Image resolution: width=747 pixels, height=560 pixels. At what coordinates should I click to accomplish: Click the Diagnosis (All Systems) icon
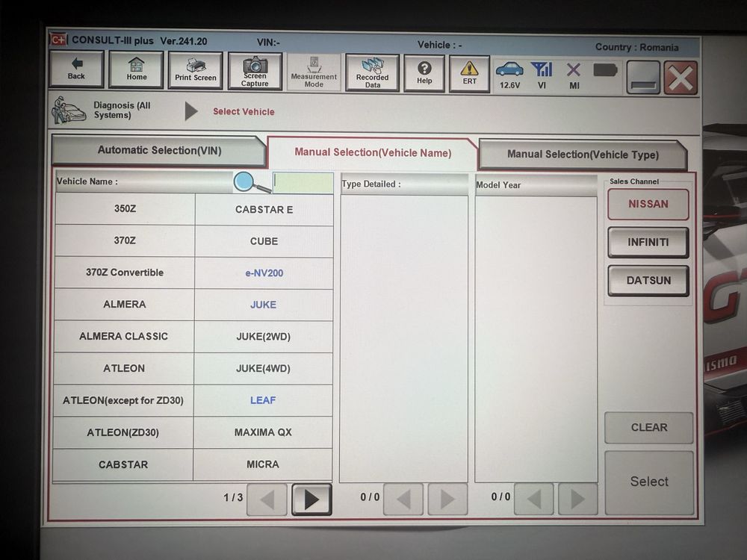(69, 110)
